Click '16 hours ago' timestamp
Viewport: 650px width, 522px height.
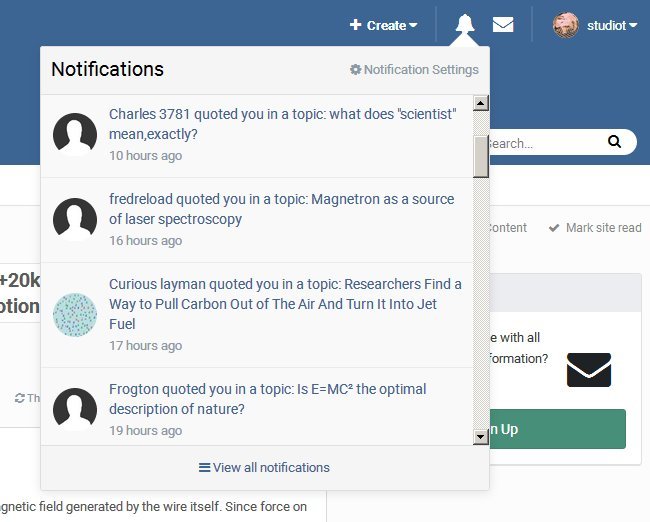pos(146,241)
